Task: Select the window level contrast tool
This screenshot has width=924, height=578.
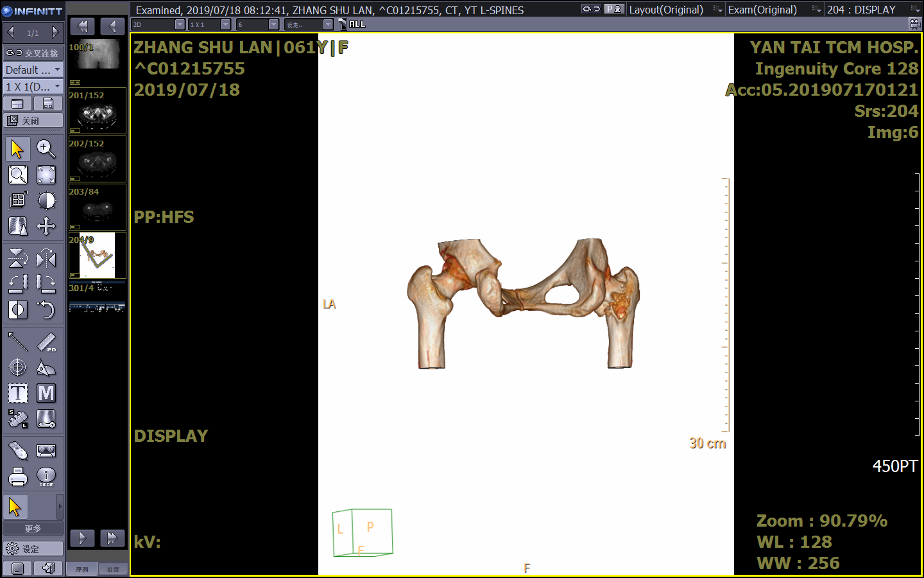Action: tap(46, 200)
